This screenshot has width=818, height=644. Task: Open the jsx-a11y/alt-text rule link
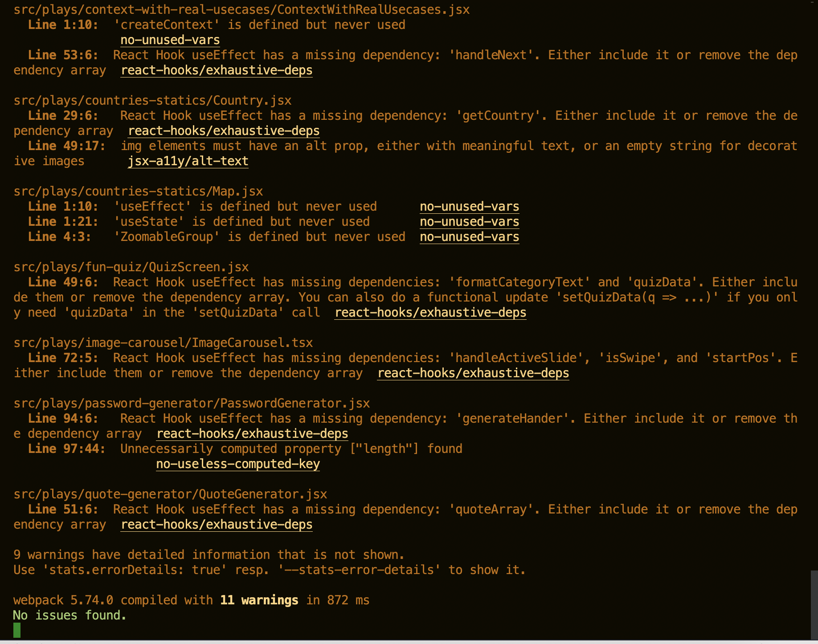188,161
